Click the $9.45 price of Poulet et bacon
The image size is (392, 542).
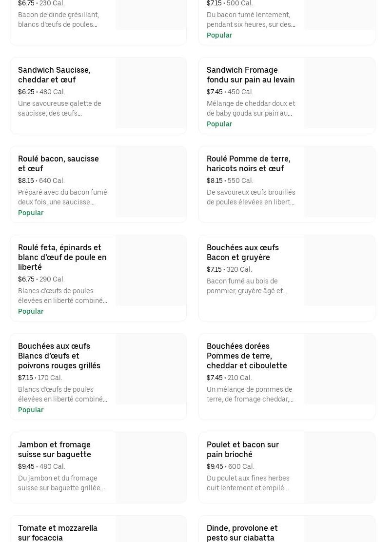click(215, 466)
